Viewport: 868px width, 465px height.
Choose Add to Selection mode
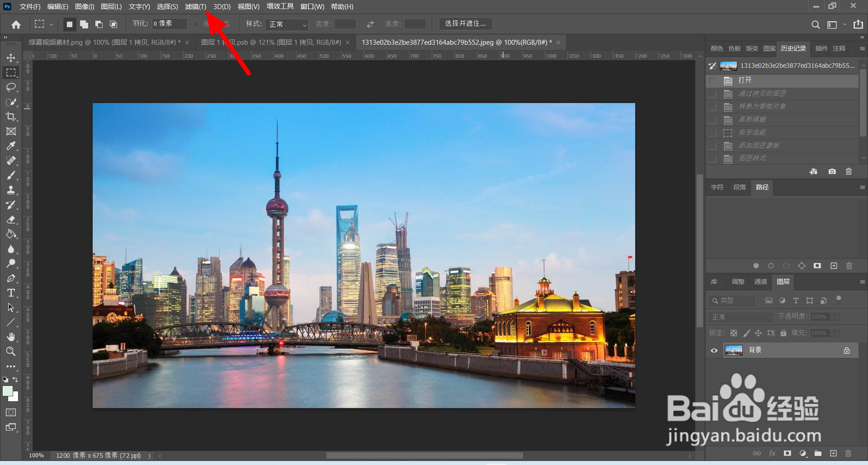coord(84,24)
